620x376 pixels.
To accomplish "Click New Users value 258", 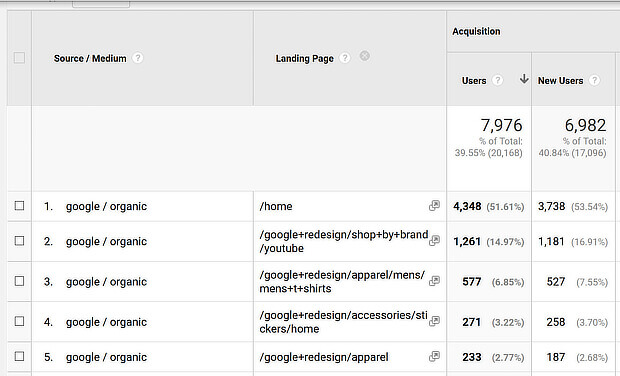I will [556, 322].
